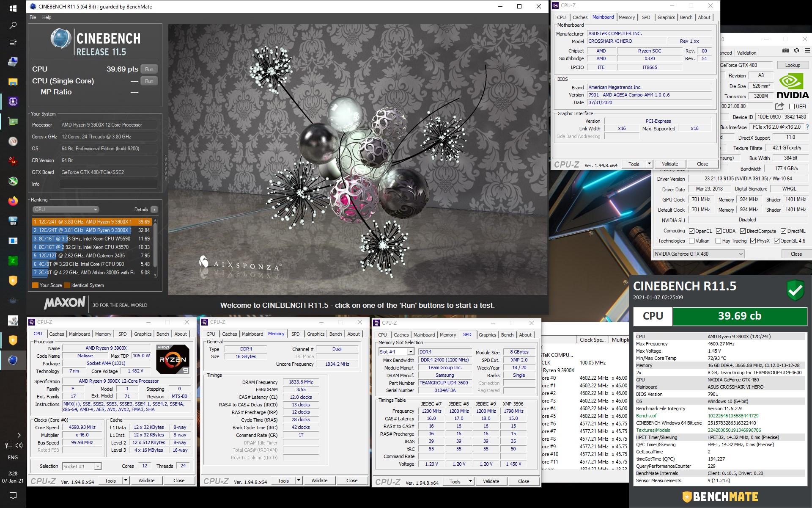Expand Tools arrow in SPD CPU-Z window

(470, 481)
